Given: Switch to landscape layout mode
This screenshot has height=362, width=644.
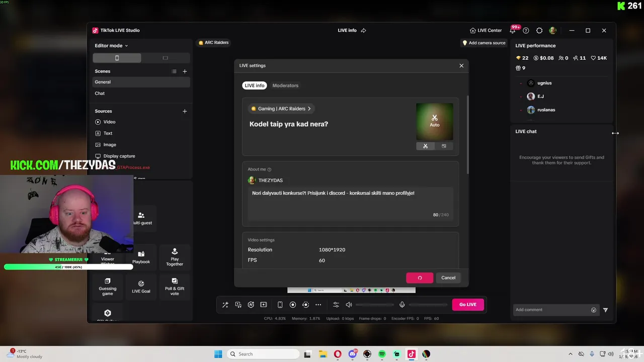Looking at the screenshot, I should [x=166, y=58].
